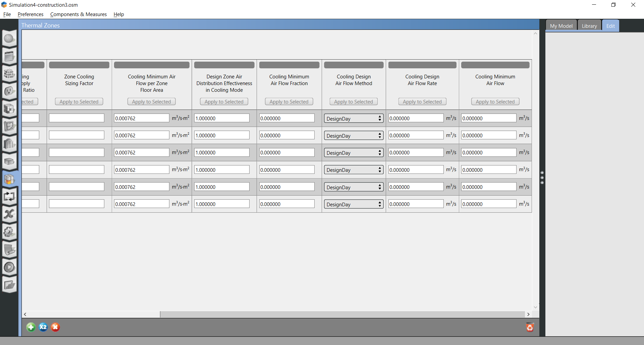Viewport: 644px width, 345px height.
Task: Apply to Selected under Cooling Minimum Air Flow per Zone Floor Area
Action: click(152, 101)
